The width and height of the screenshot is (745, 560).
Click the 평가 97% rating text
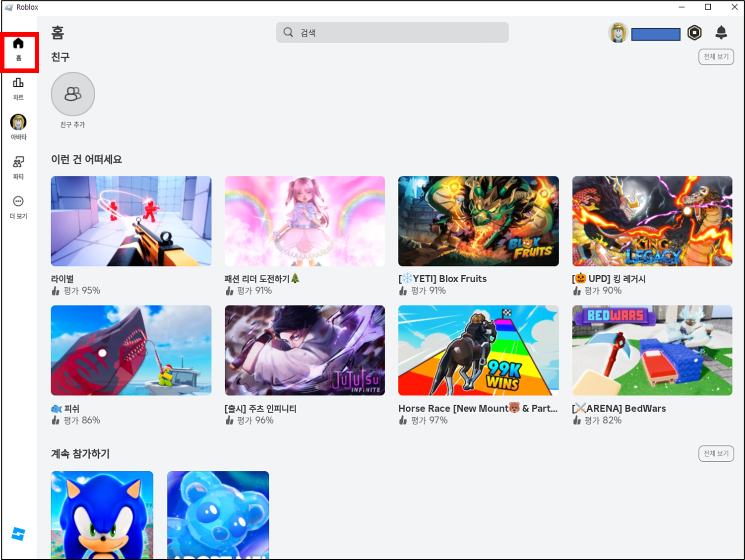click(x=430, y=420)
